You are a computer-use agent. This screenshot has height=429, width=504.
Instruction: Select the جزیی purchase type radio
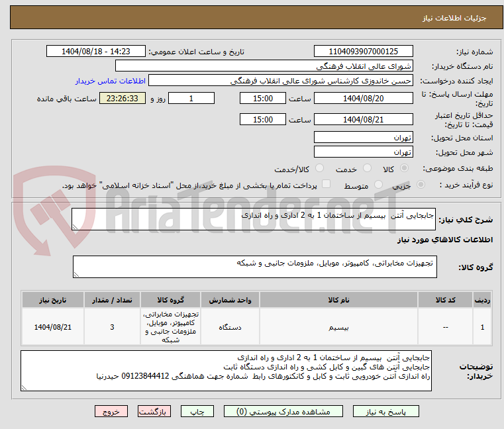(421, 185)
